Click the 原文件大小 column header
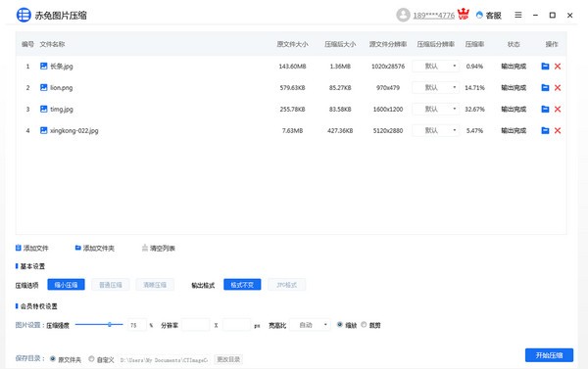588x369 pixels. [x=292, y=44]
